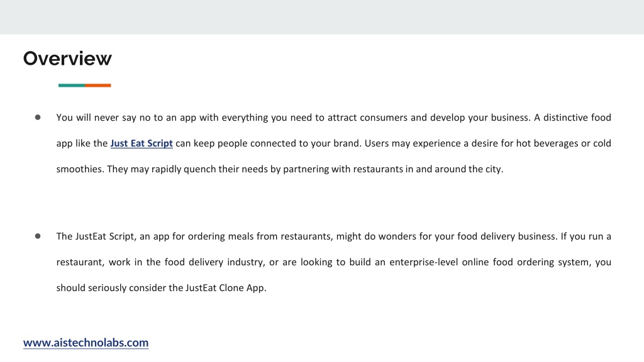
Task: Click the Overview slide heading
Action: [67, 58]
